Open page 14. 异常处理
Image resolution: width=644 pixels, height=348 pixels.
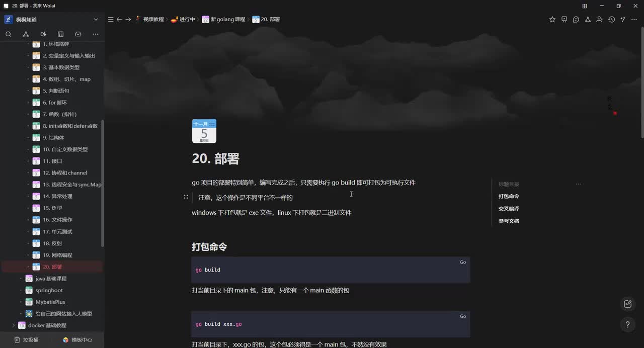(x=58, y=197)
